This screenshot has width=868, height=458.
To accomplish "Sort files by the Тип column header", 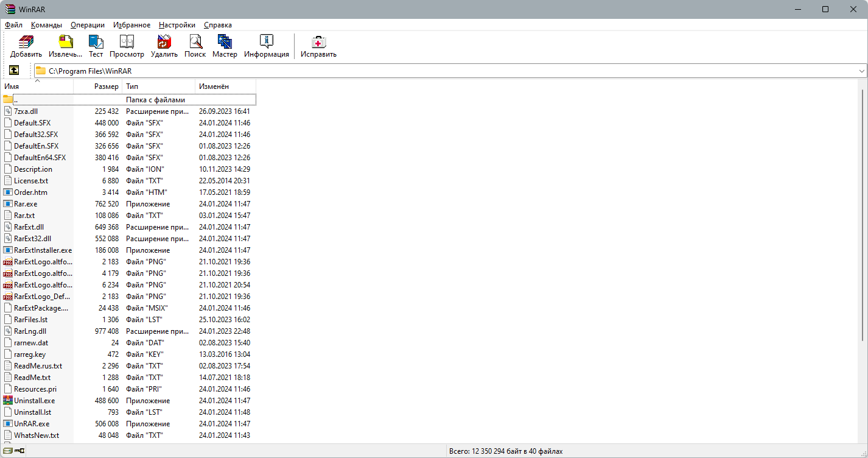I will (x=159, y=86).
